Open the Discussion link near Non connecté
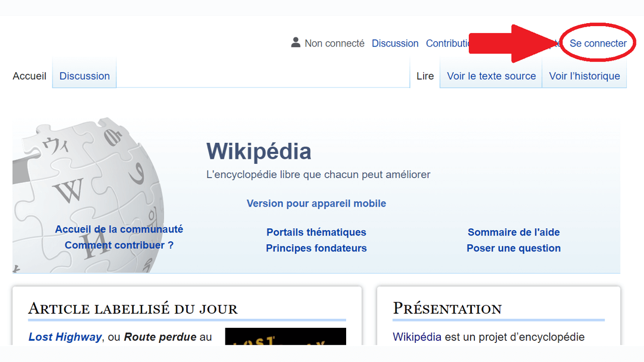The height and width of the screenshot is (362, 644). [395, 43]
